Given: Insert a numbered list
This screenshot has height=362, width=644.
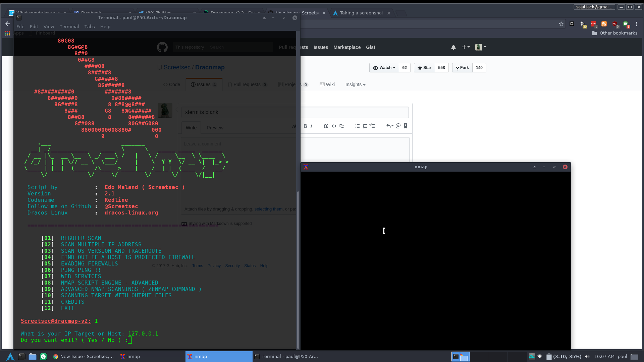Looking at the screenshot, I should 365,126.
